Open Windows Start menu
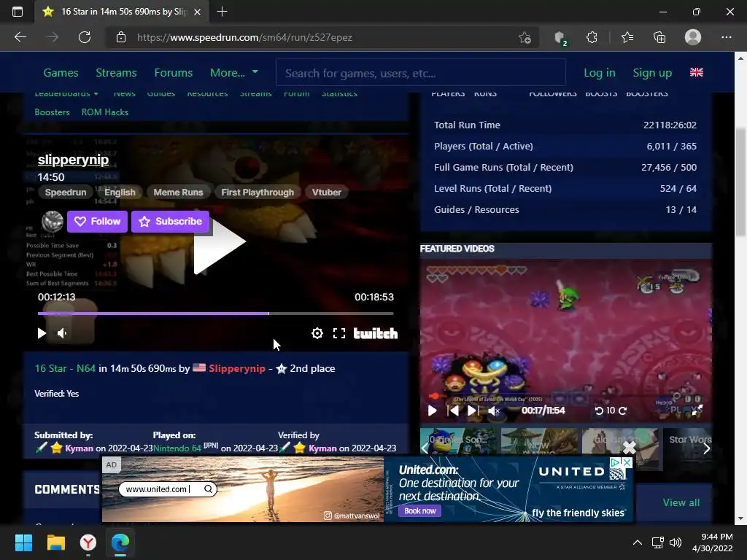 [x=23, y=542]
